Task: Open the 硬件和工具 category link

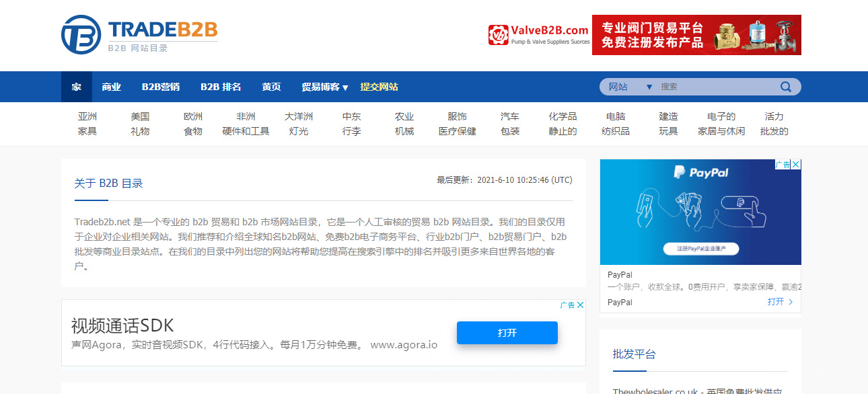Action: (246, 131)
